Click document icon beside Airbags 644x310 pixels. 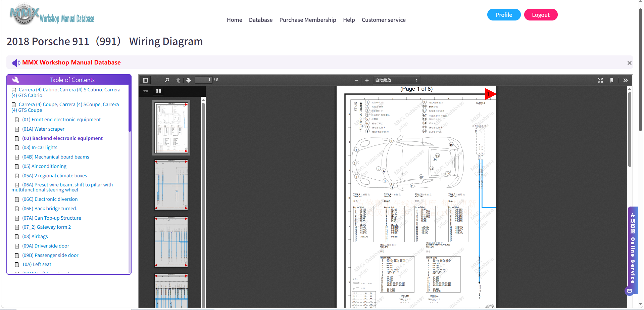coord(17,237)
